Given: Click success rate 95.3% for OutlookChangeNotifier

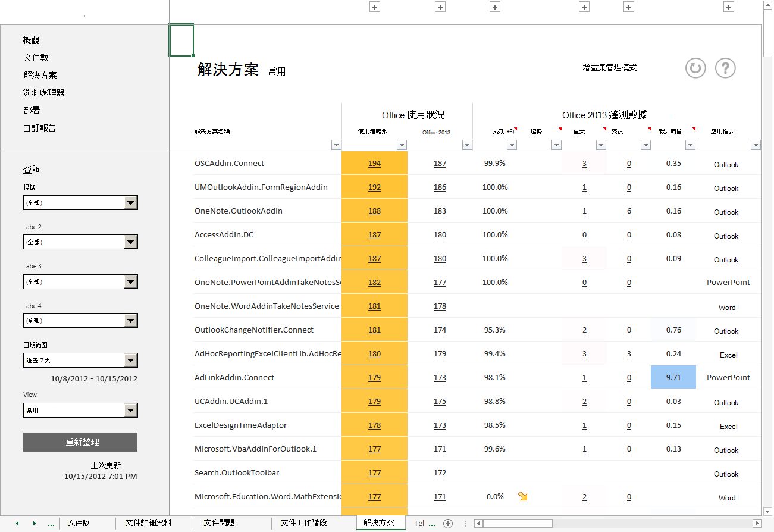Looking at the screenshot, I should (495, 330).
